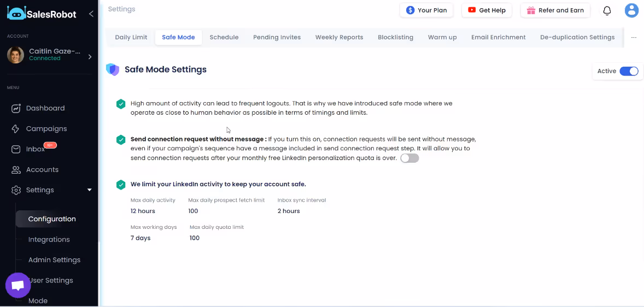Click the Settings gear icon
This screenshot has height=307, width=644.
[x=16, y=191]
